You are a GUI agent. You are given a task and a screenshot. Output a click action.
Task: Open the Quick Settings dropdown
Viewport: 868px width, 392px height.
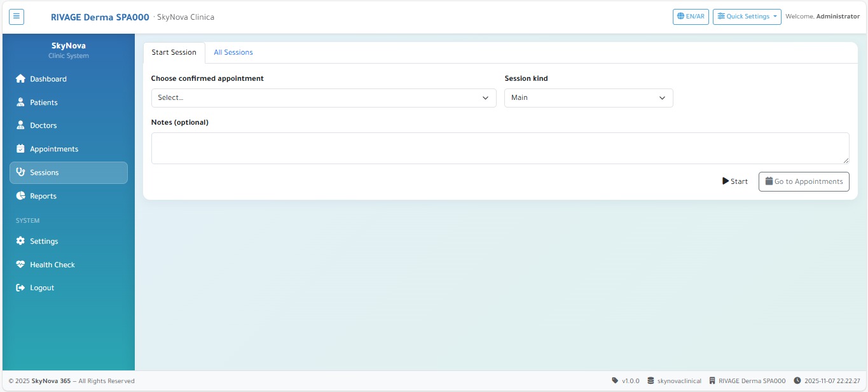tap(747, 17)
